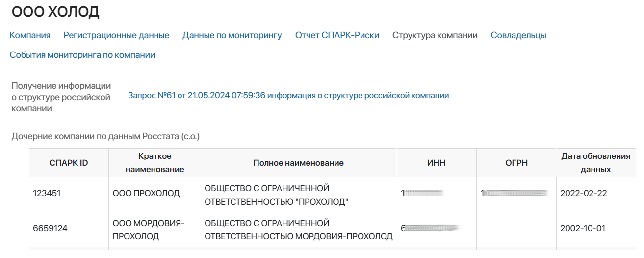Select the ООО ПРОХОЛОД short name cell
This screenshot has width=644, height=258.
pos(155,195)
